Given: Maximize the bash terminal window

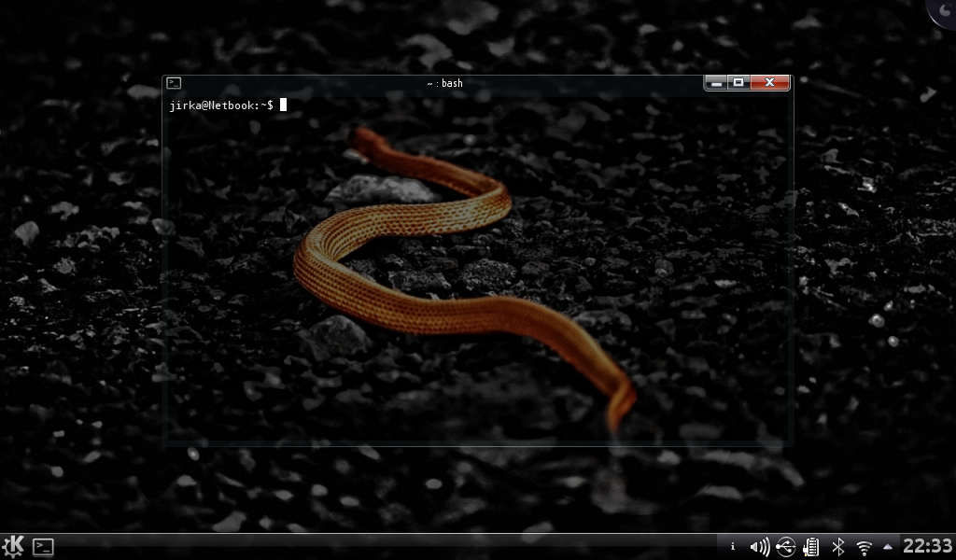Looking at the screenshot, I should (x=738, y=82).
